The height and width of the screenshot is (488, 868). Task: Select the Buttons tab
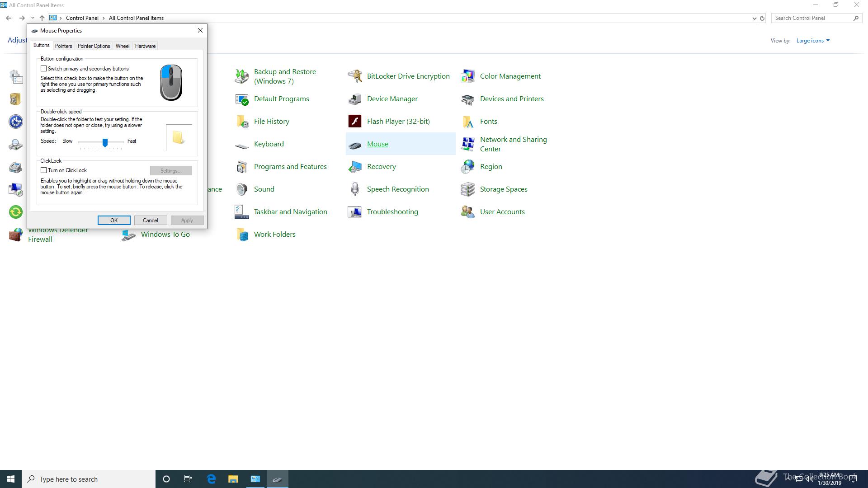[x=42, y=45]
